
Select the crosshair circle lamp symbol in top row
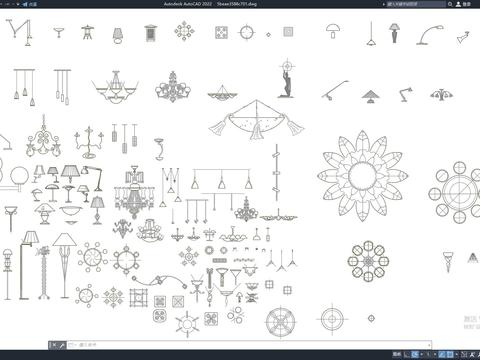tap(247, 33)
